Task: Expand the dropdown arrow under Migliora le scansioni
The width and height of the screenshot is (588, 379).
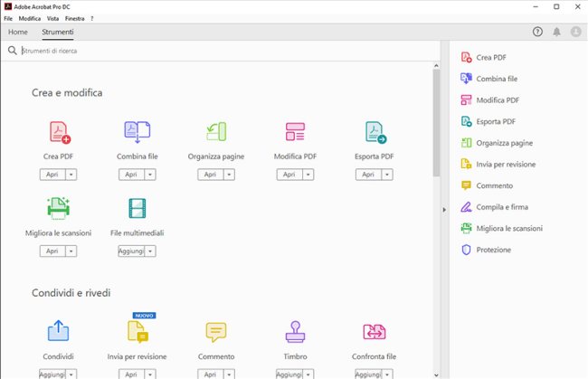Action: 71,251
